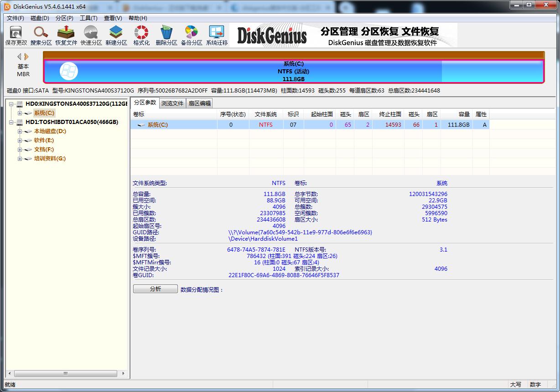The image size is (560, 392).
Task: Expand the 培训资料(G:) tree node
Action: pyautogui.click(x=20, y=159)
